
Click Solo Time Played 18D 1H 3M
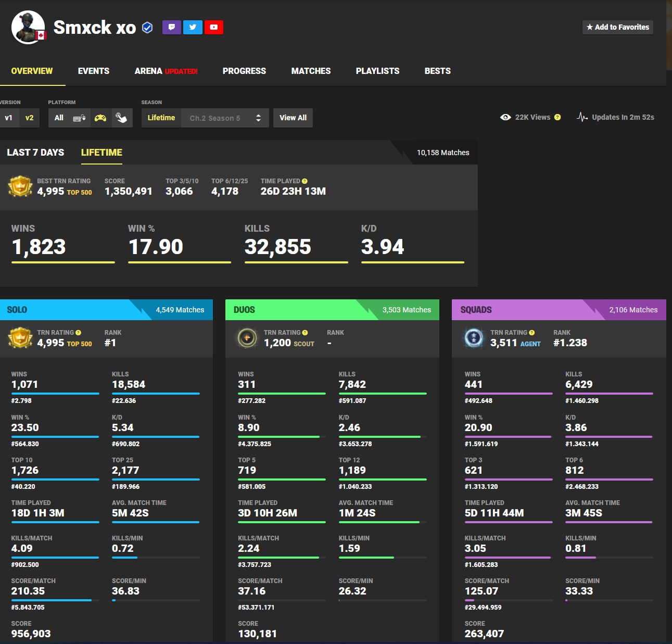pos(38,513)
